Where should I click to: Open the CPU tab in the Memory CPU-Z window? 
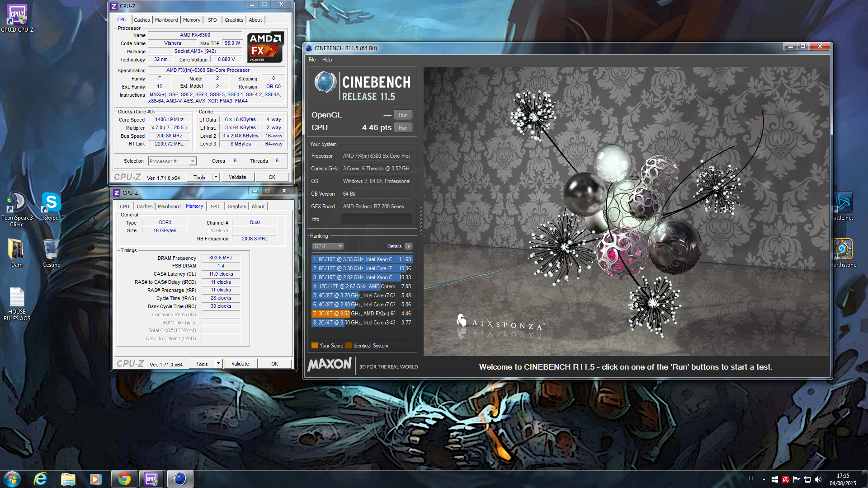tap(124, 206)
